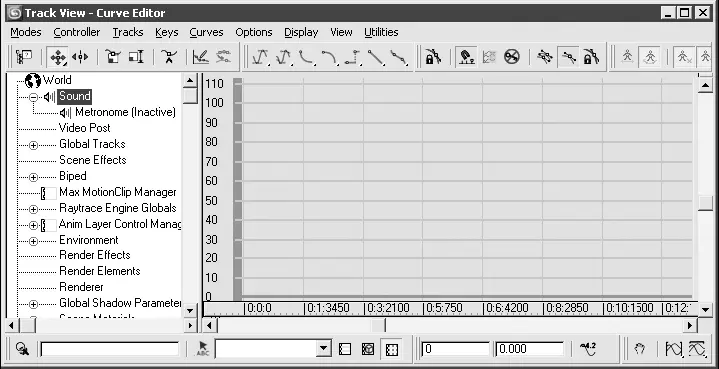Select the Video Post track

pos(85,128)
